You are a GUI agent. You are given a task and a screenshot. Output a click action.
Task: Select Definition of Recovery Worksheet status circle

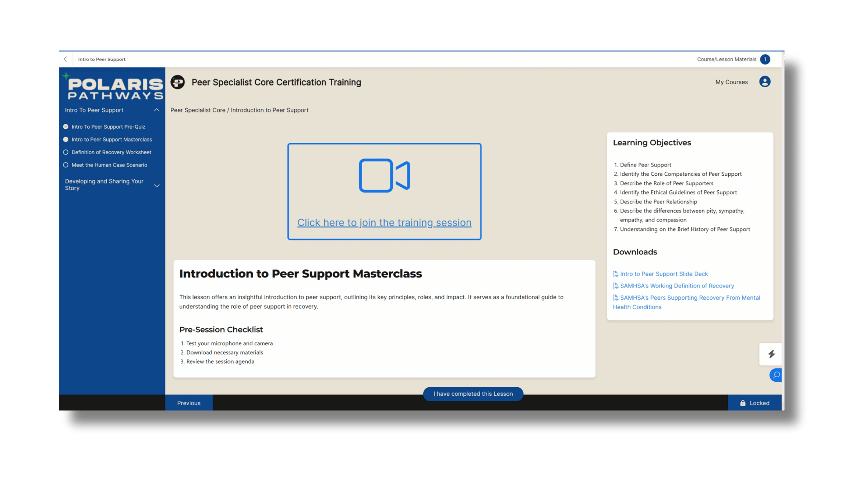coord(66,152)
